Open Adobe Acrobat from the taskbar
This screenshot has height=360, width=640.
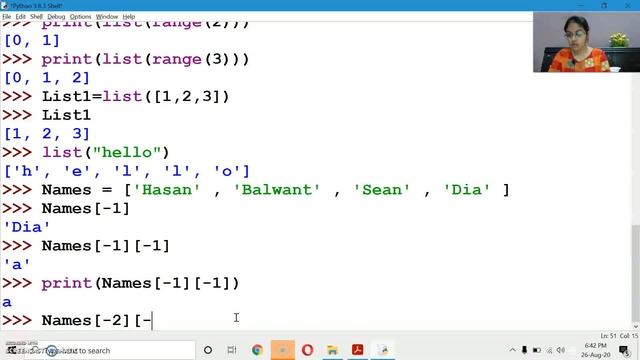(358, 350)
